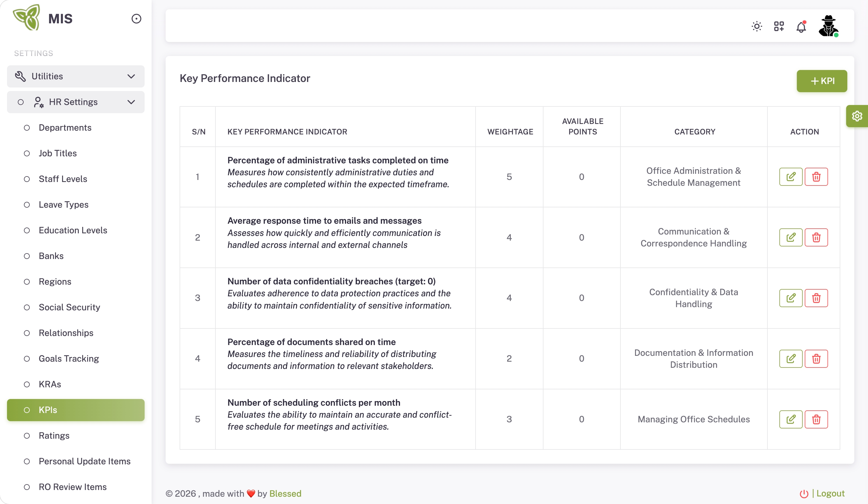Collapse the HR Settings chevron
This screenshot has width=868, height=504.
pyautogui.click(x=131, y=102)
